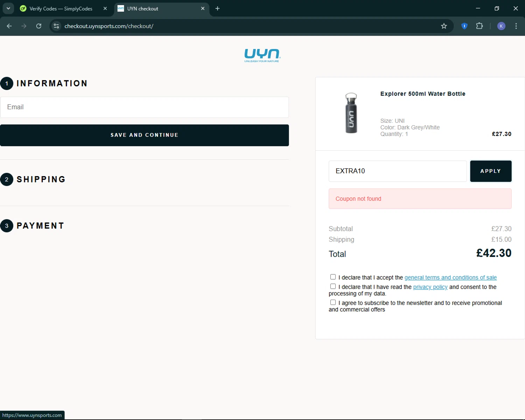Open the K profile avatar

coord(501,26)
